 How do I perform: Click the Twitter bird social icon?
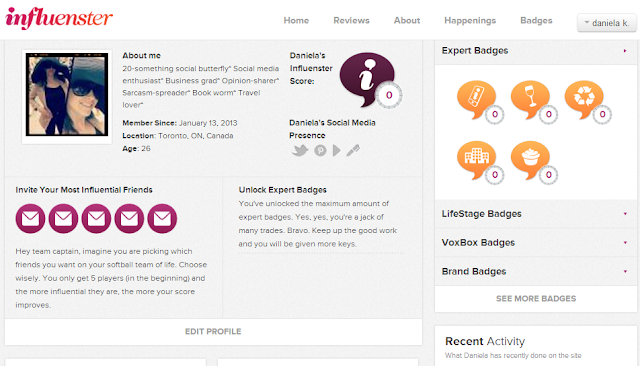300,151
